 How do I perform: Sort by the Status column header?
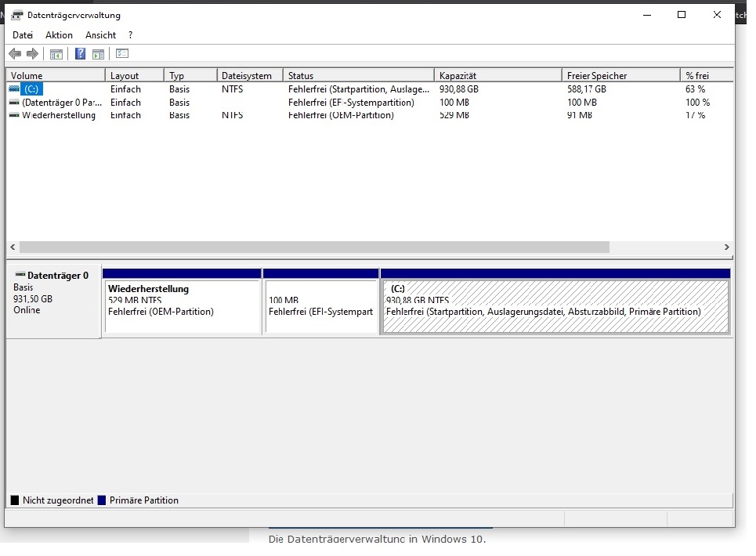358,76
